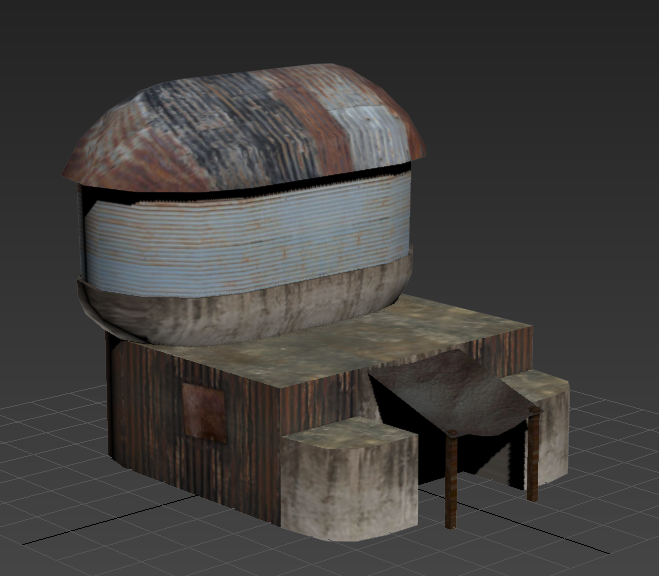Image resolution: width=659 pixels, height=576 pixels.
Task: Click the viewport grid floor left of building
Action: tap(50, 450)
